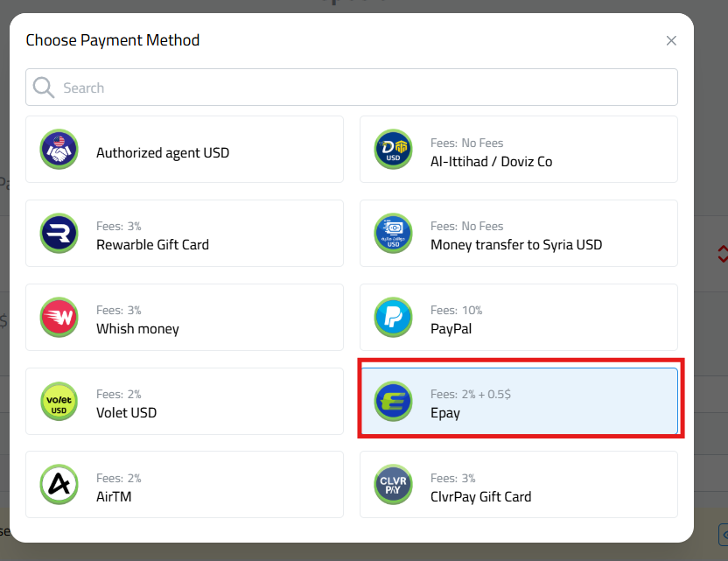Expand the red chevron stepper behind the dialog
This screenshot has height=561, width=728.
722,255
